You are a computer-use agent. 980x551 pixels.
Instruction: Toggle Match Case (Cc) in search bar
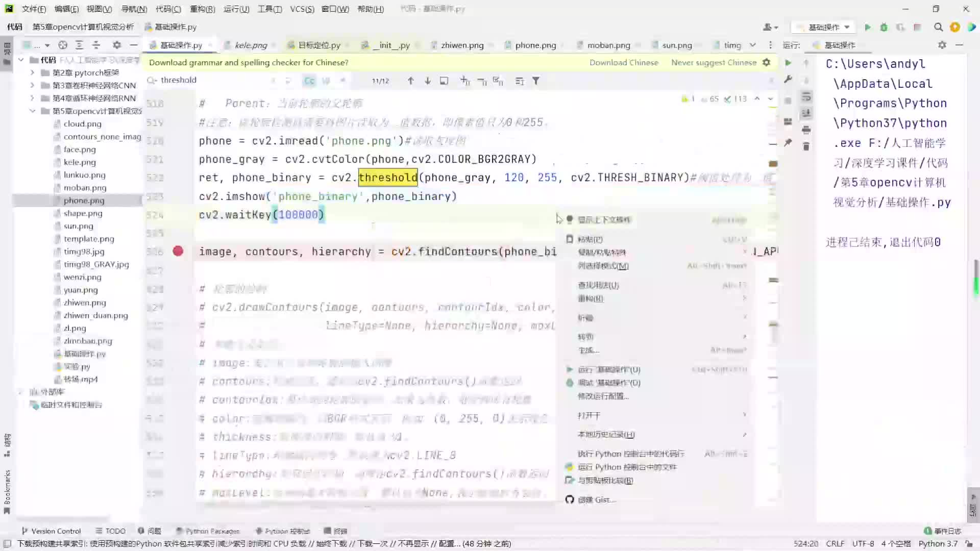309,81
